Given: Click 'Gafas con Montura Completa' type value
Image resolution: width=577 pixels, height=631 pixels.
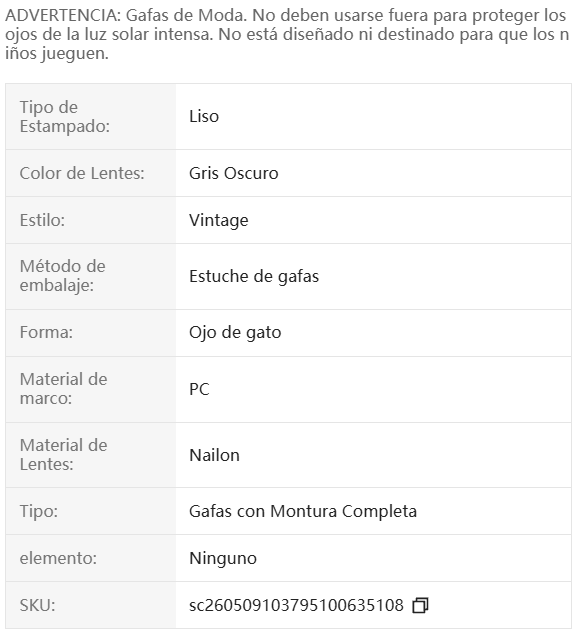Looking at the screenshot, I should coord(303,511).
